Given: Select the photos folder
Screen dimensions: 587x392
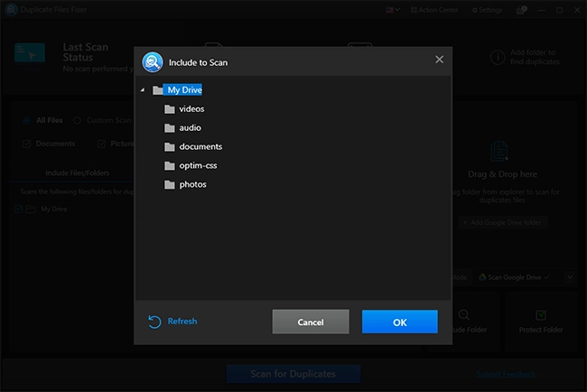Looking at the screenshot, I should (192, 184).
